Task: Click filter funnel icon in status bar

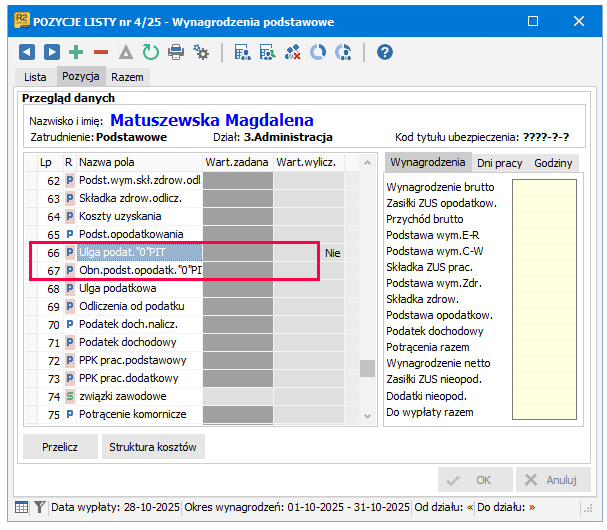Action: [x=39, y=507]
